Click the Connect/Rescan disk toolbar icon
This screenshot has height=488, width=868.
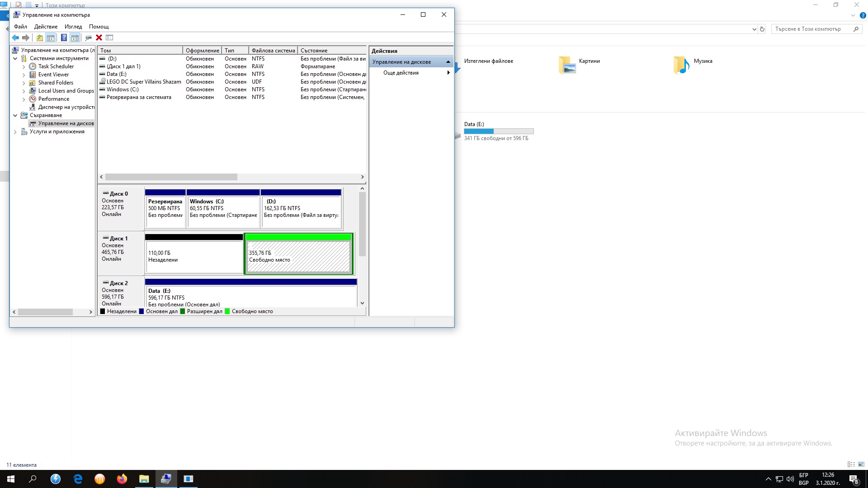tap(88, 38)
